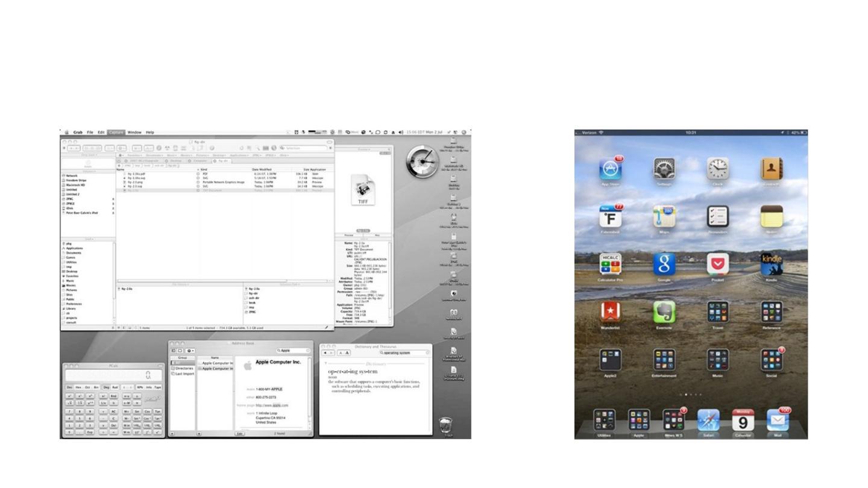Open the Help menu in menu bar
This screenshot has width=868, height=488.
150,132
